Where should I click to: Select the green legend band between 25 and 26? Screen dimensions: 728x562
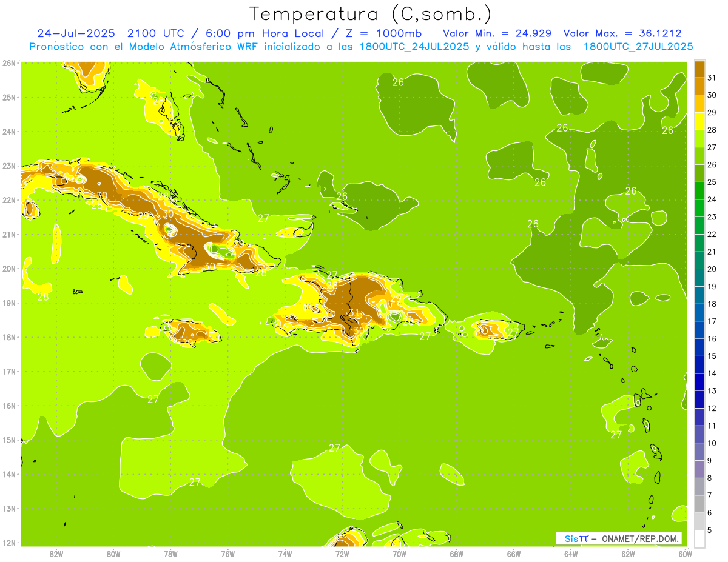pos(699,173)
